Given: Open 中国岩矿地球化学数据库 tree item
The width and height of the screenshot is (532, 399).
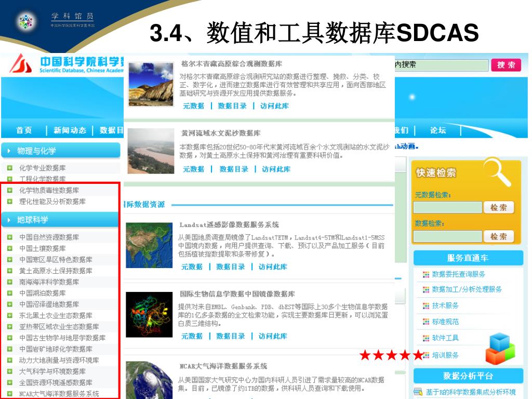Looking at the screenshot, I should (x=56, y=349).
